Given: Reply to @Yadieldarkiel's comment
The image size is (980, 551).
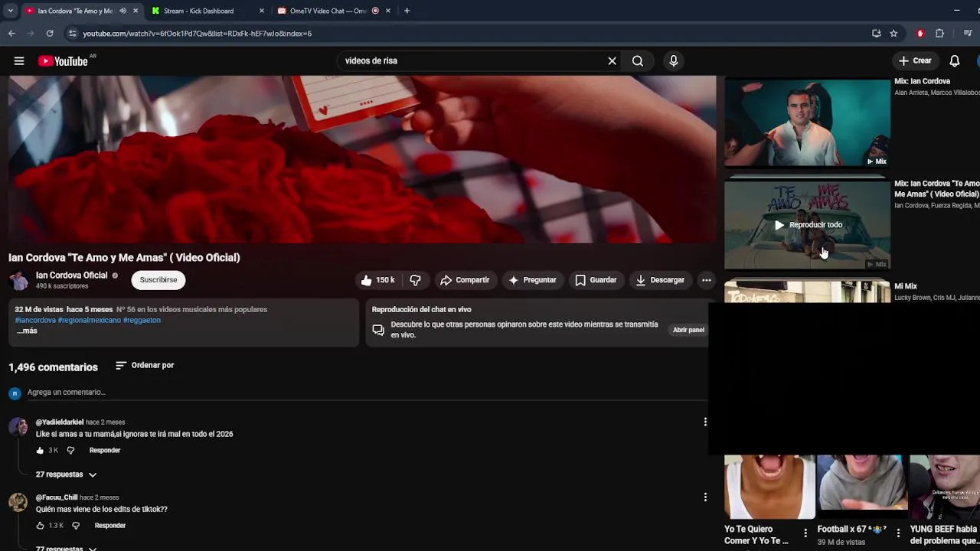Looking at the screenshot, I should click(105, 451).
